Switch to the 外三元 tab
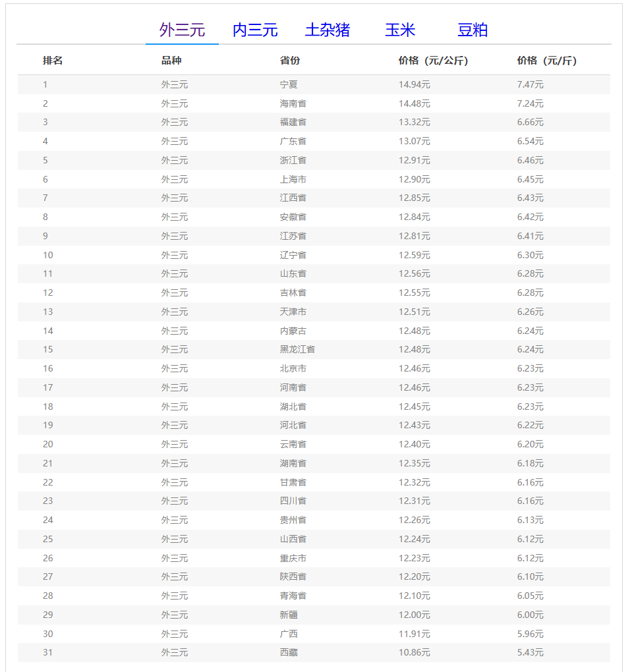 pos(182,30)
